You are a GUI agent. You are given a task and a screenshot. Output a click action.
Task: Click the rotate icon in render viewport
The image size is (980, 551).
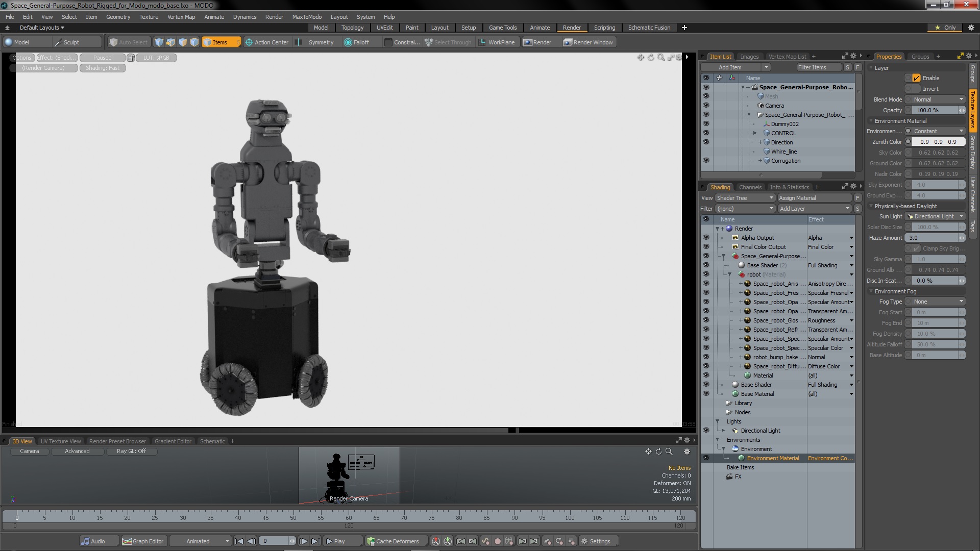pyautogui.click(x=651, y=57)
